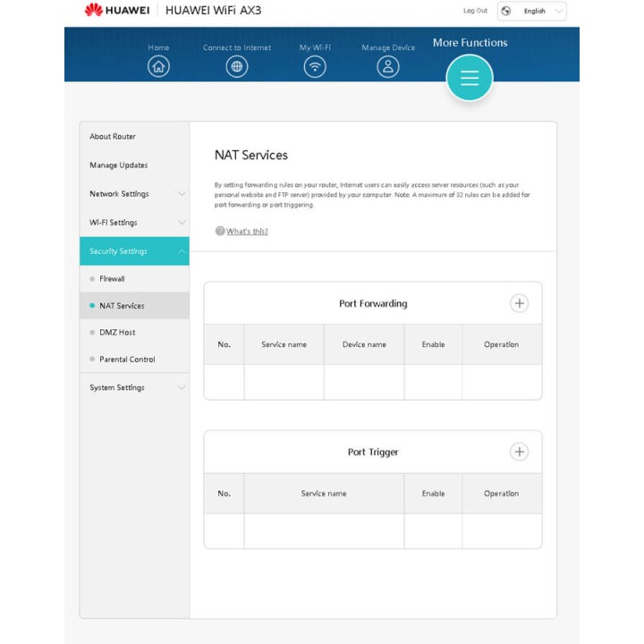Open Connect to Internet globe icon

pyautogui.click(x=237, y=66)
